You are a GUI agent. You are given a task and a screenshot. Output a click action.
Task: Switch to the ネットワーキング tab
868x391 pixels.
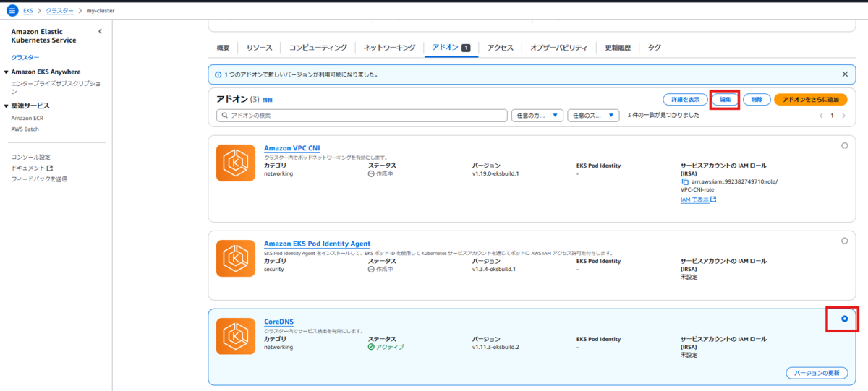point(389,48)
